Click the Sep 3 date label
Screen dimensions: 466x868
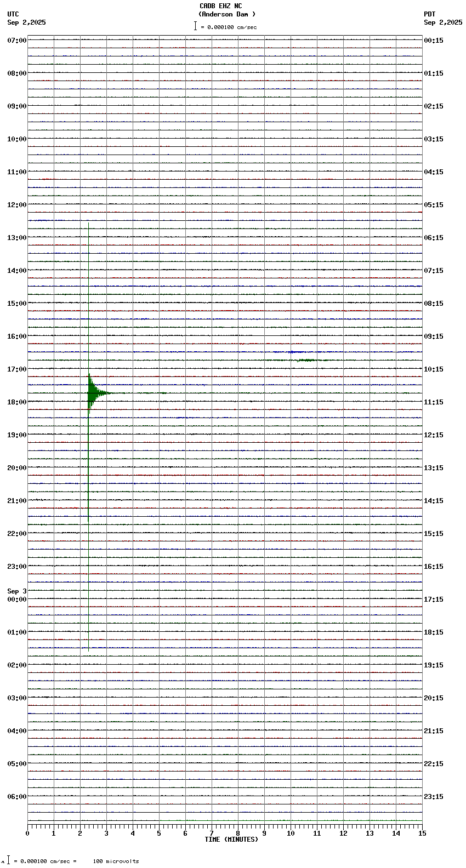pos(17,591)
